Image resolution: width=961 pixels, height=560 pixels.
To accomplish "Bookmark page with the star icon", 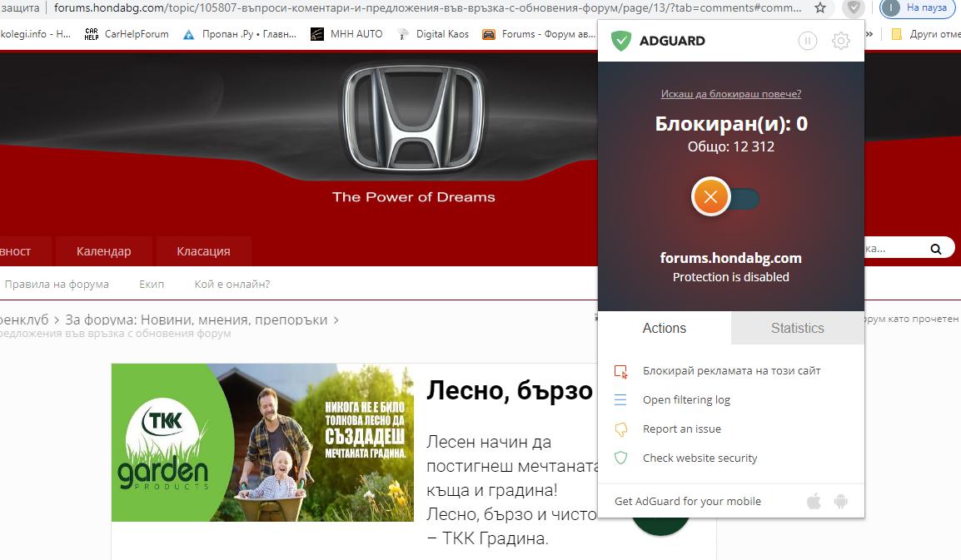I will click(x=820, y=8).
